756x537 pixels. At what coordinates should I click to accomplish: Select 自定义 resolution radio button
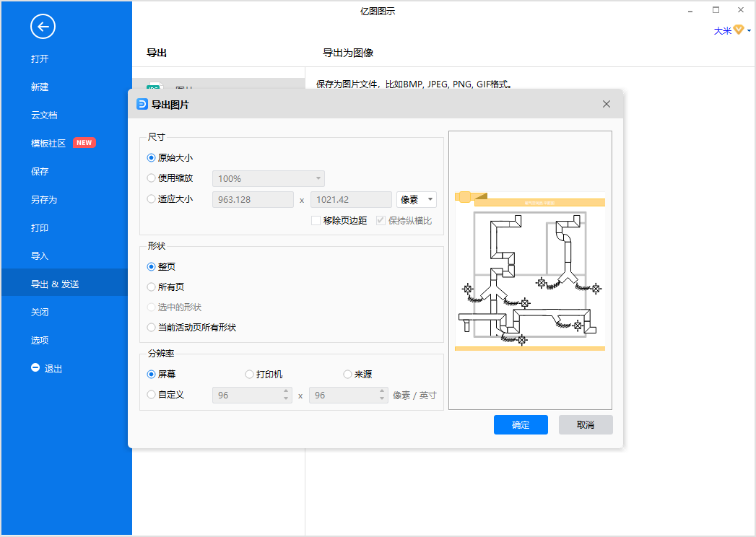coord(152,395)
